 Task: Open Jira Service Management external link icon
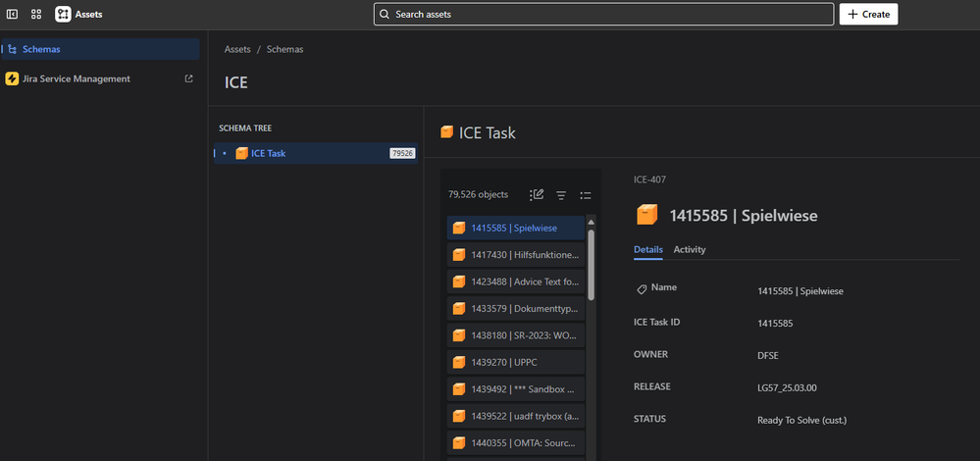[x=188, y=78]
